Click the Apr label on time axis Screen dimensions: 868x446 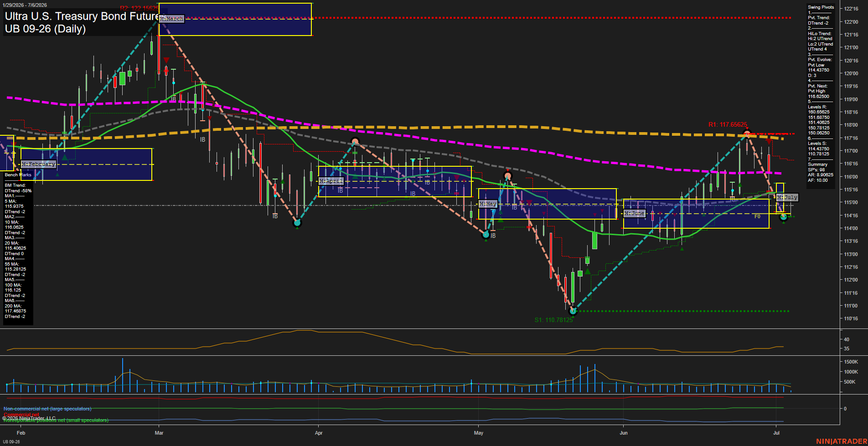[319, 433]
